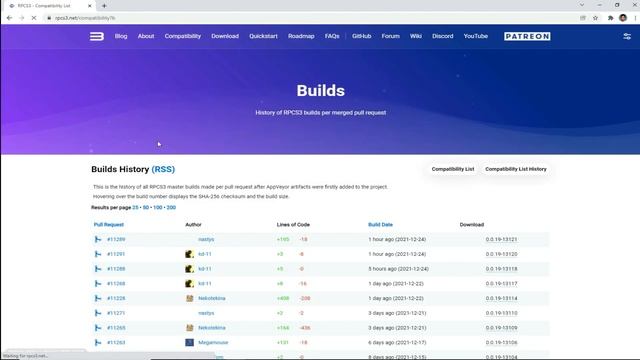Open the Forum nav link
The height and width of the screenshot is (360, 640).
tap(391, 36)
